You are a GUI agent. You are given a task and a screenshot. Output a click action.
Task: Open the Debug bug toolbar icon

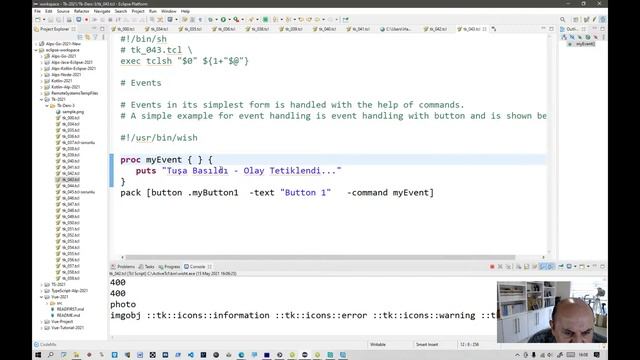point(211,20)
